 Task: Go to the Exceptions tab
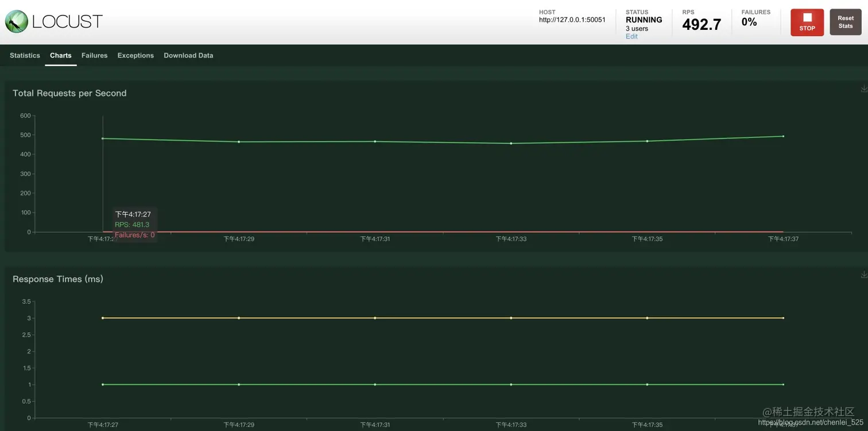[135, 56]
